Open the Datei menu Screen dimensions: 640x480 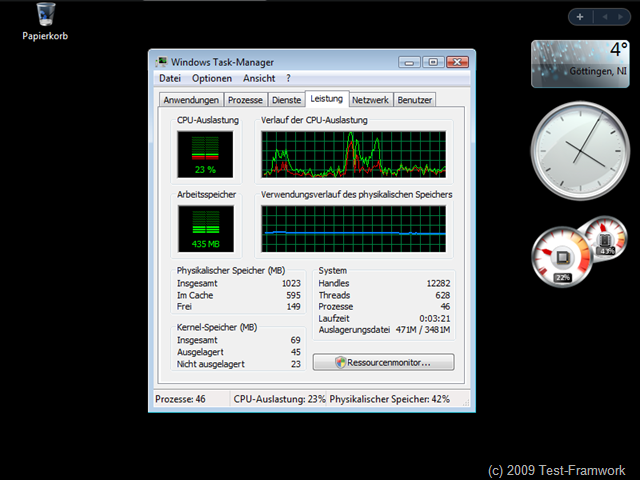pos(170,78)
